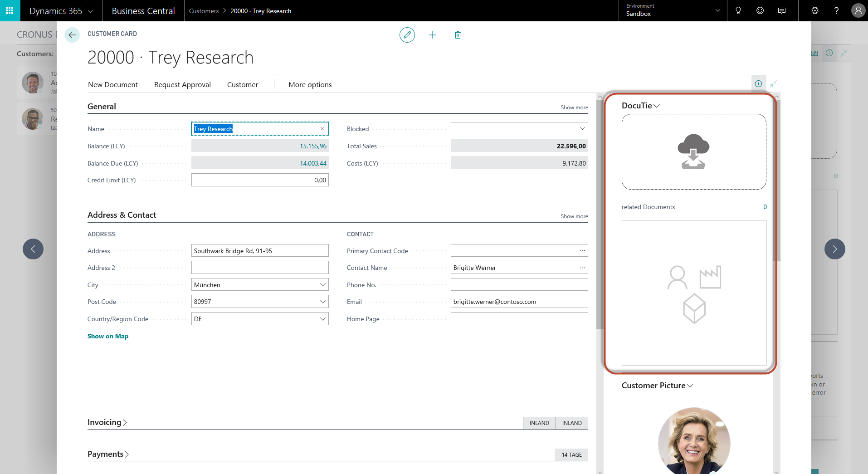
Task: Click the box item icon in DocuTie panel
Action: (694, 309)
